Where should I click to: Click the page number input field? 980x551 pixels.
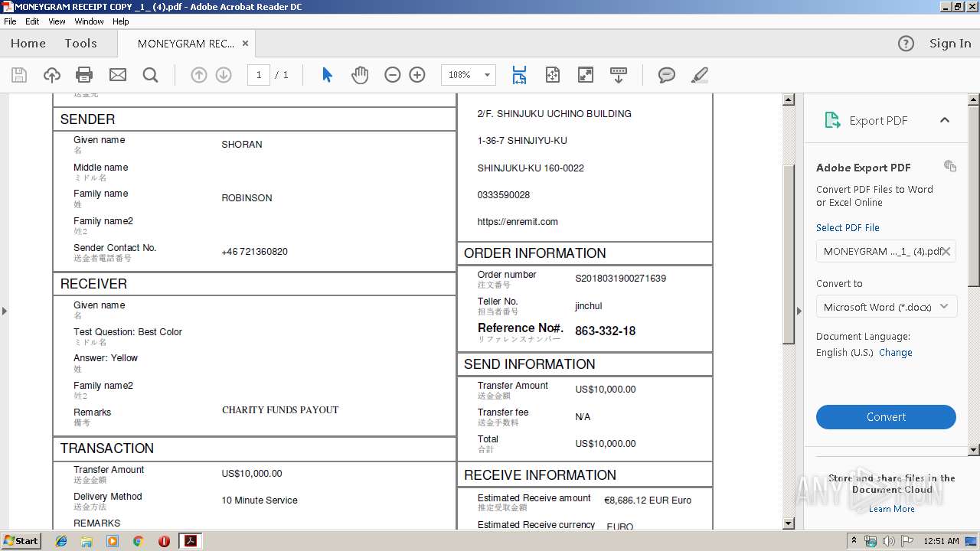[x=259, y=75]
